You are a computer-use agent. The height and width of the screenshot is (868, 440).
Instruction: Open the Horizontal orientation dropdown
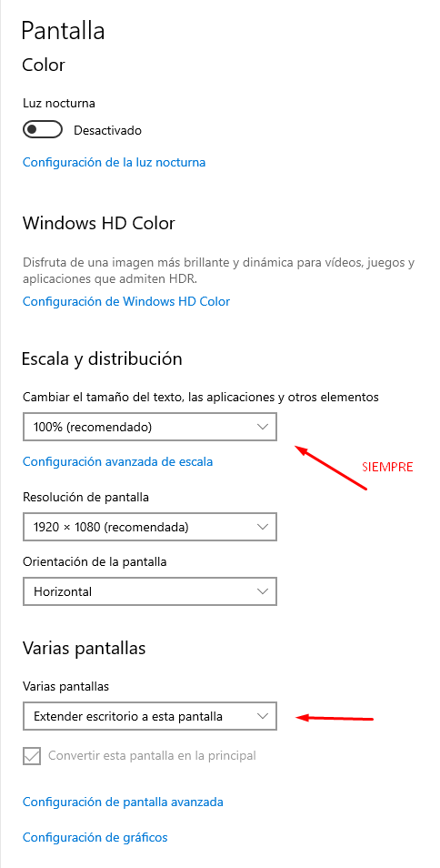150,591
